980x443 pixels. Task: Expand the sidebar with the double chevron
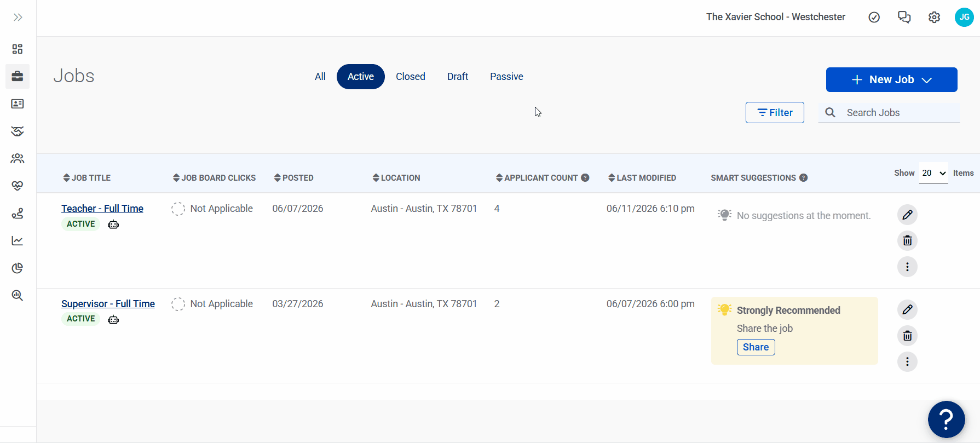18,18
